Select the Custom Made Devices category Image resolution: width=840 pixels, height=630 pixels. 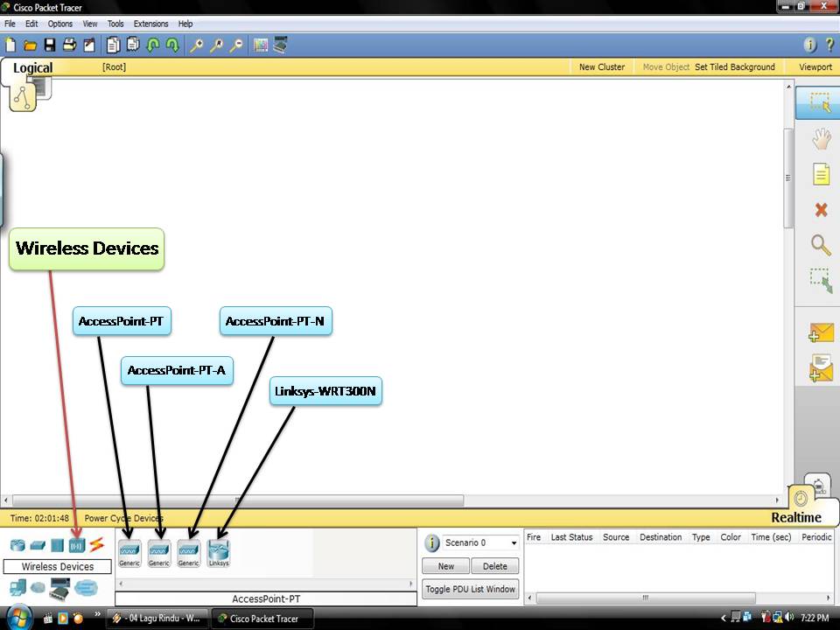tap(59, 588)
